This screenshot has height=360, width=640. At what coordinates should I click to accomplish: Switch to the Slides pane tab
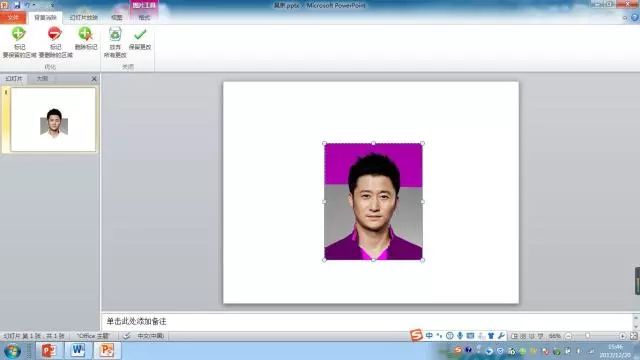(14, 78)
